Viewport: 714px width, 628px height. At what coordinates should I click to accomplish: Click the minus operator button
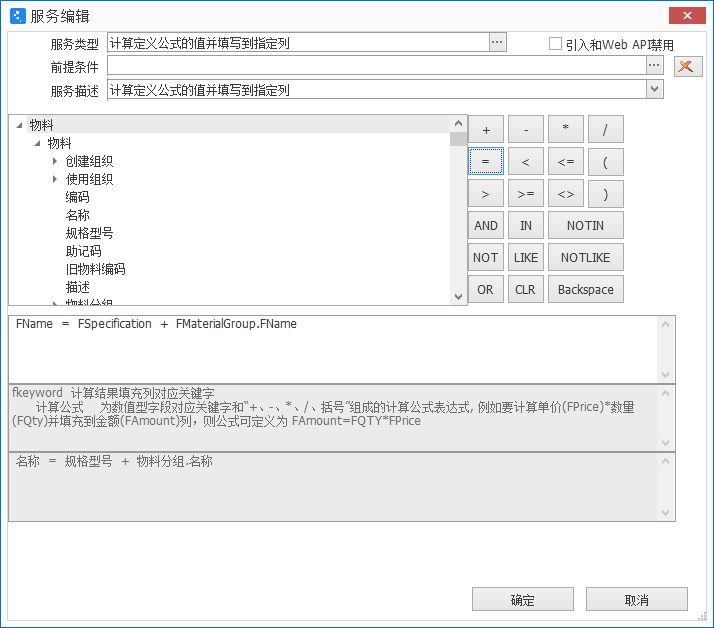(526, 130)
